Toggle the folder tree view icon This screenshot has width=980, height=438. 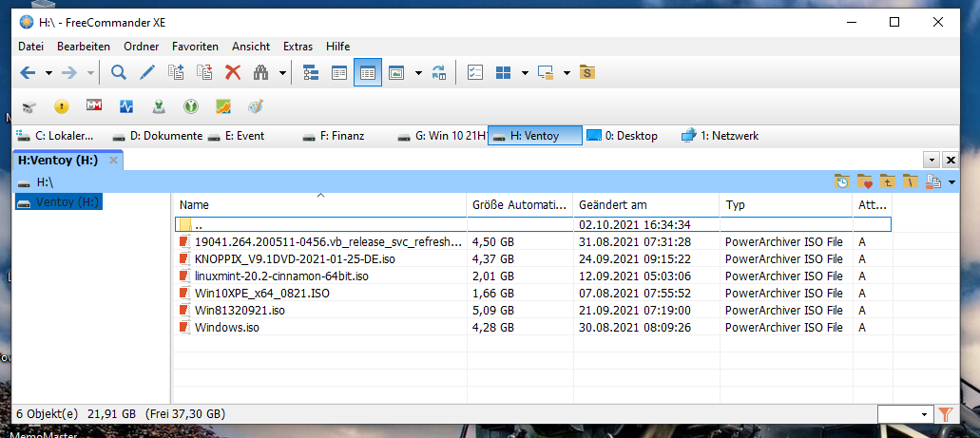tap(311, 72)
